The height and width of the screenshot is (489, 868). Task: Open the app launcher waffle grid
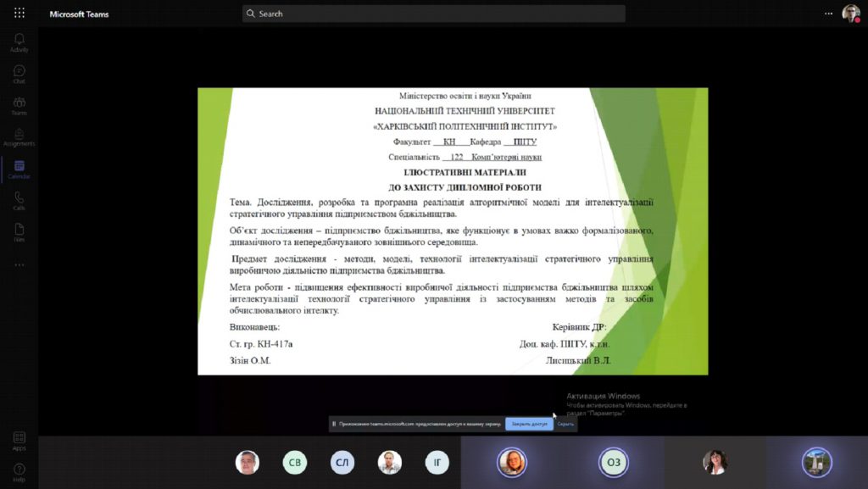tap(19, 13)
